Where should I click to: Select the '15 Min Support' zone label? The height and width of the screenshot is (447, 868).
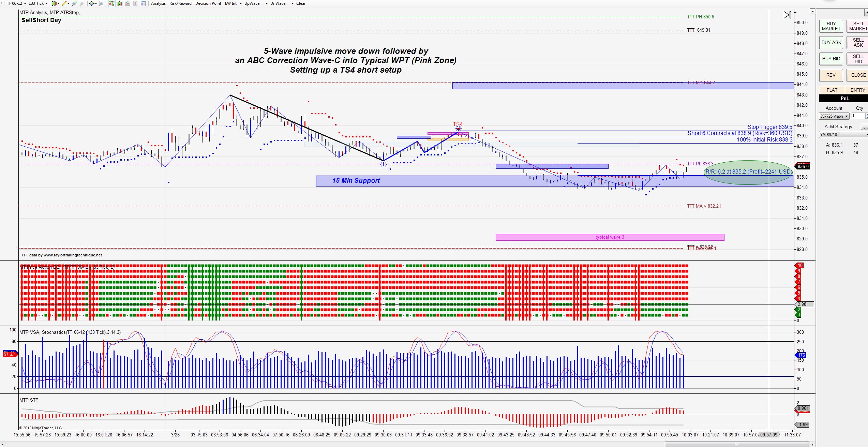356,181
